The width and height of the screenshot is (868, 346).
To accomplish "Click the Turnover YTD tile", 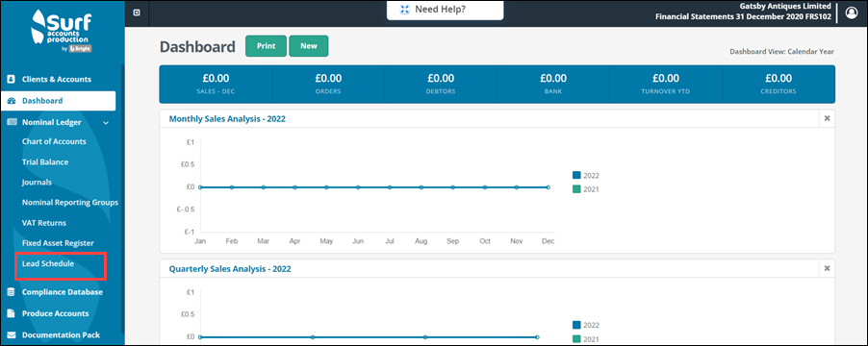I will tap(666, 84).
